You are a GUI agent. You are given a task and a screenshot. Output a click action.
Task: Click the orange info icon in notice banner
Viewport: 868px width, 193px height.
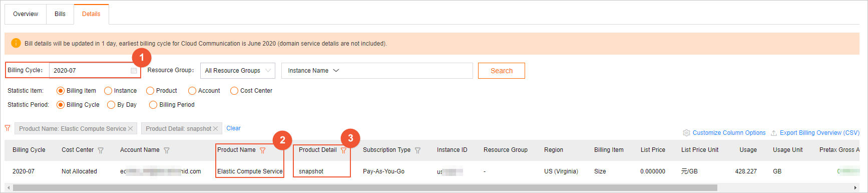[x=16, y=43]
